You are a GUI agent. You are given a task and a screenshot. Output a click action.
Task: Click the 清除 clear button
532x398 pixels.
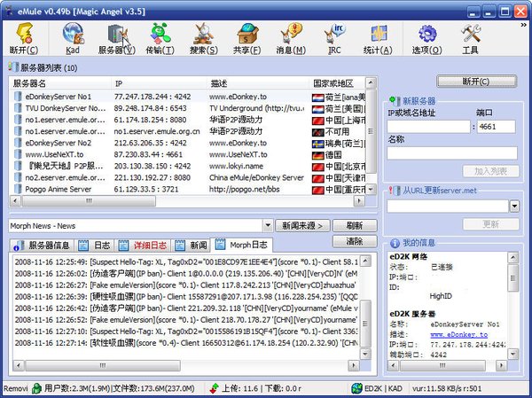click(x=355, y=241)
